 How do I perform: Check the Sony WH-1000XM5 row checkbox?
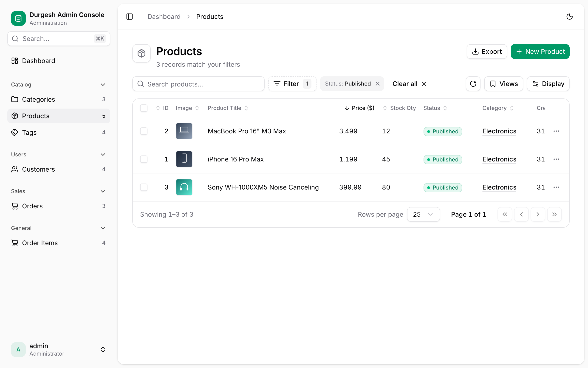coord(144,187)
